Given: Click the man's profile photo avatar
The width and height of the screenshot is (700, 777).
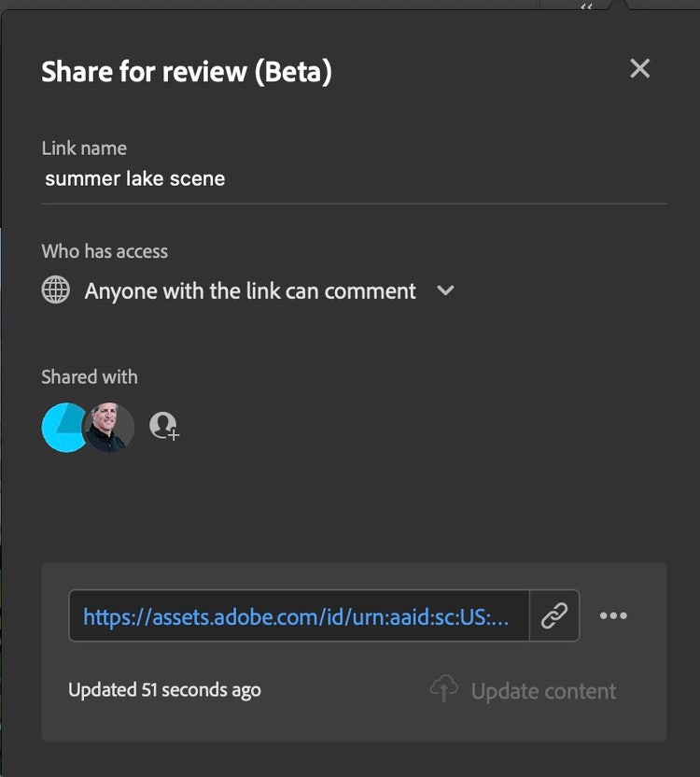Looking at the screenshot, I should [110, 426].
